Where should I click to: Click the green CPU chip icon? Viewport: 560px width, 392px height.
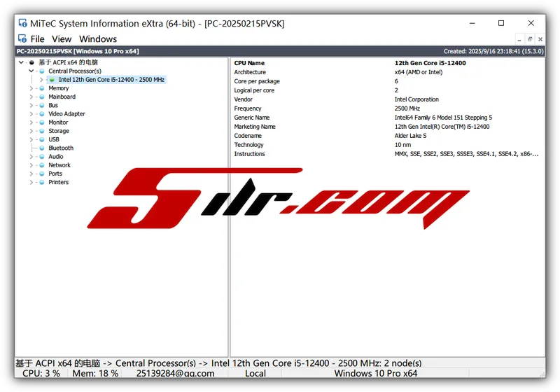(x=52, y=80)
